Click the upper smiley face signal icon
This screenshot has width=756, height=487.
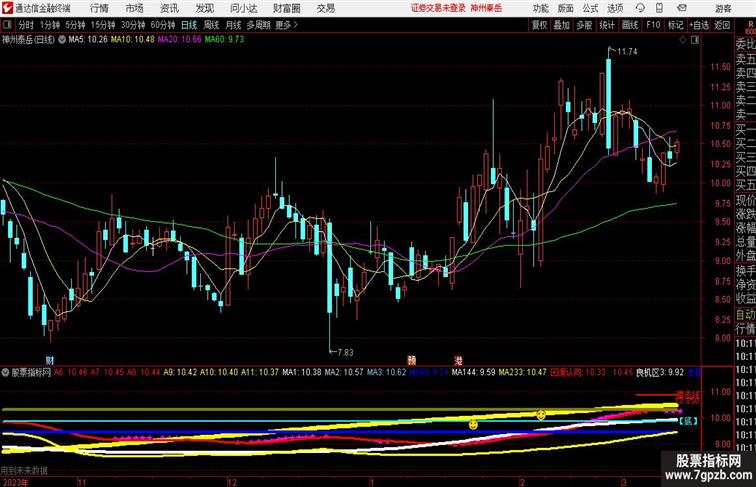(541, 415)
